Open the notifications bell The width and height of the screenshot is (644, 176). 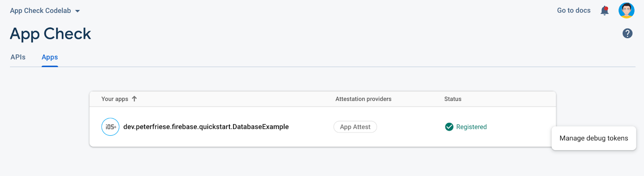[x=604, y=11]
